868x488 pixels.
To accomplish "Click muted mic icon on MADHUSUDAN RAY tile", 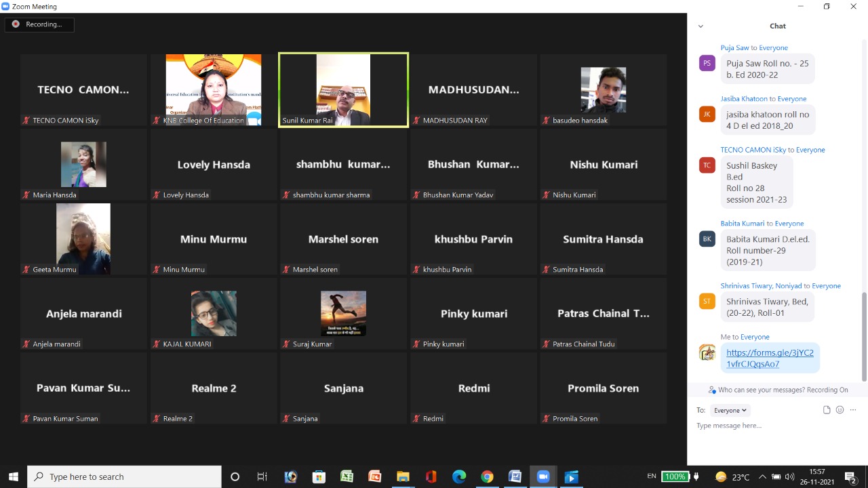I will (x=416, y=120).
